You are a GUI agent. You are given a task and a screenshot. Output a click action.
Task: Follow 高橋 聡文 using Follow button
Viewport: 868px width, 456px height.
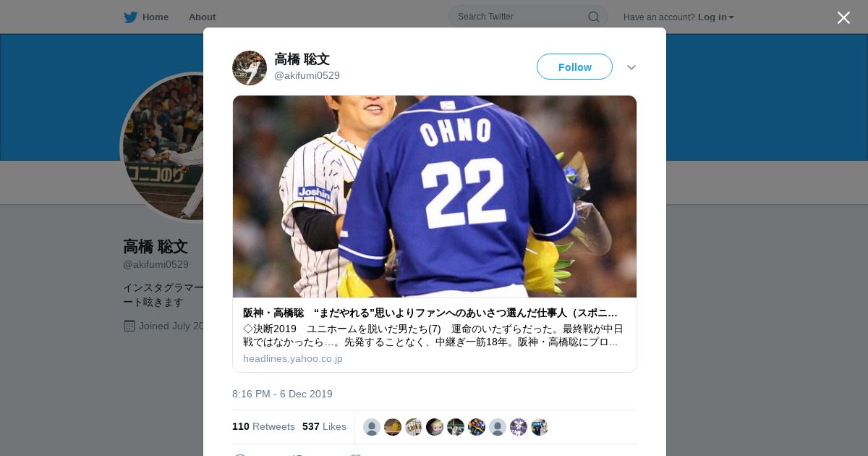(574, 67)
